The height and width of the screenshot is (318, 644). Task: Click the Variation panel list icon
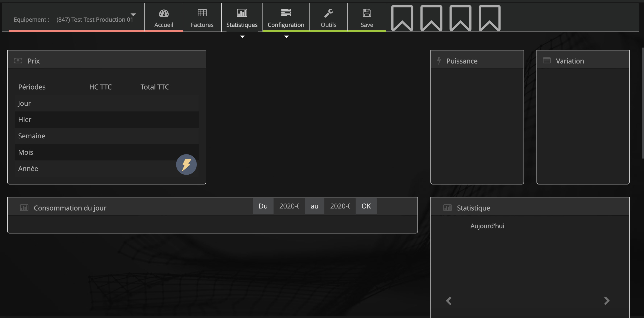(547, 61)
